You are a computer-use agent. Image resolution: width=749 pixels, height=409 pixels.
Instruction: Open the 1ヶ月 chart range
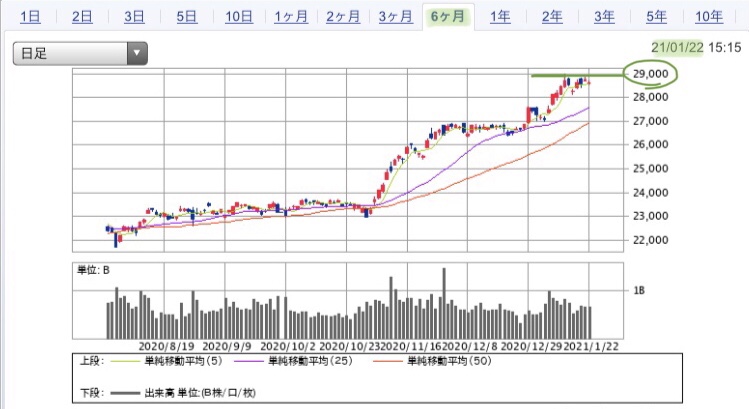pyautogui.click(x=291, y=17)
